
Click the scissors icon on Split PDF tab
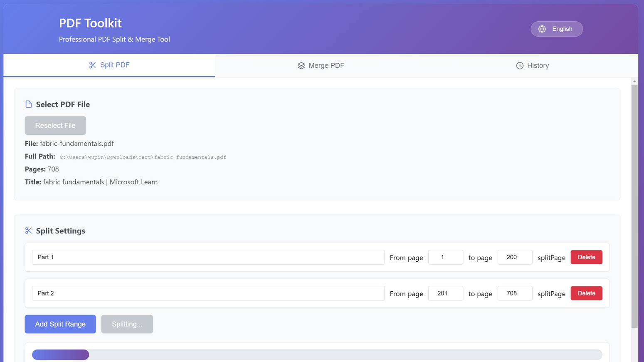92,65
